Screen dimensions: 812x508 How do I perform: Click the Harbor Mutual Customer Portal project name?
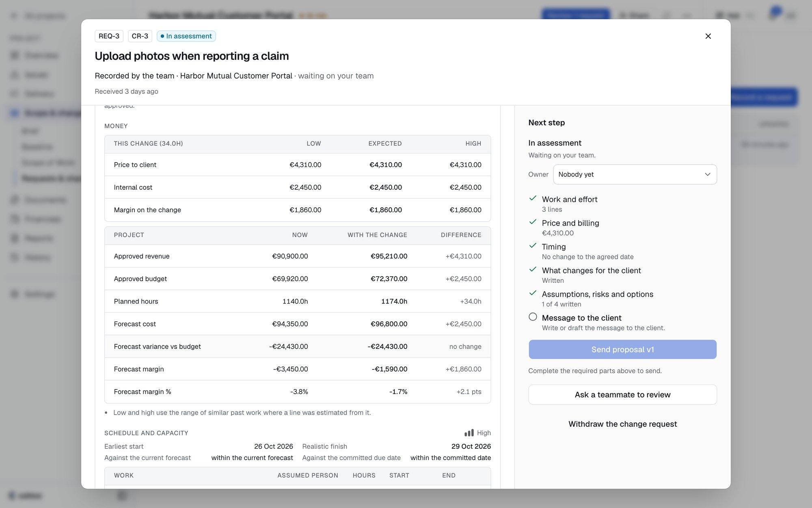pyautogui.click(x=236, y=76)
